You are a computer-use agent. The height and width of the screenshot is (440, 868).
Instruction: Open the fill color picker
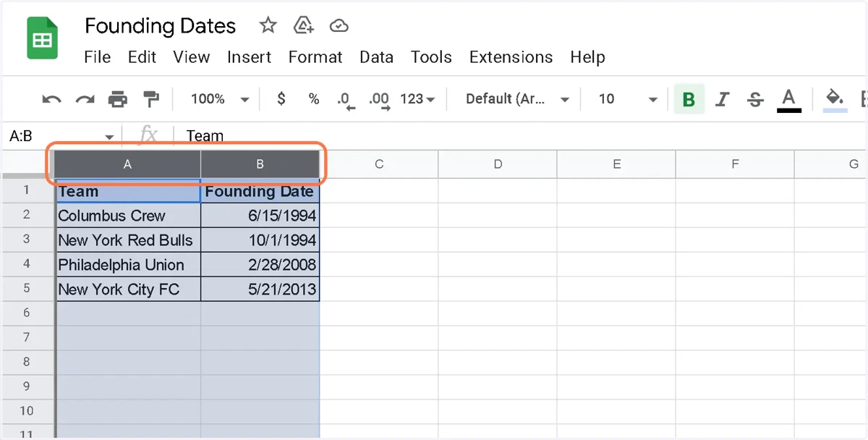835,100
